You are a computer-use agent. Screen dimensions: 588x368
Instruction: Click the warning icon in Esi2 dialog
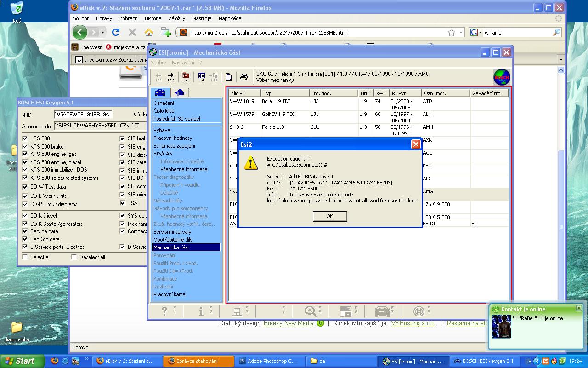point(251,163)
